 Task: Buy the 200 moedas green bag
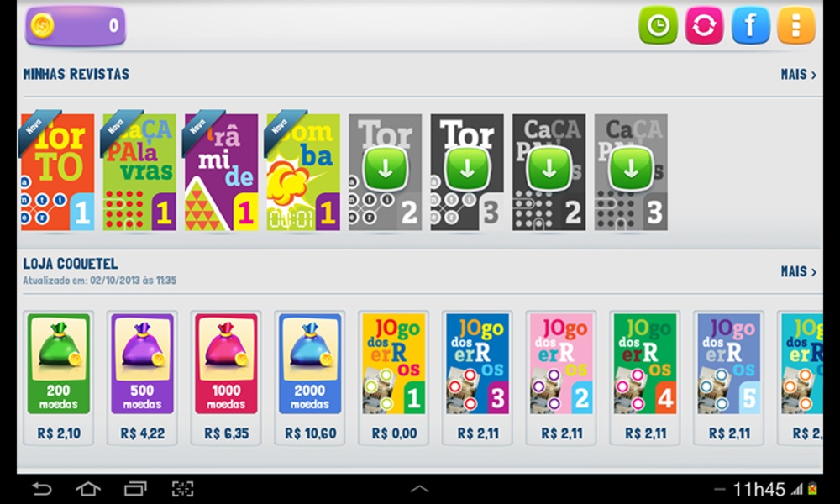pos(59,378)
